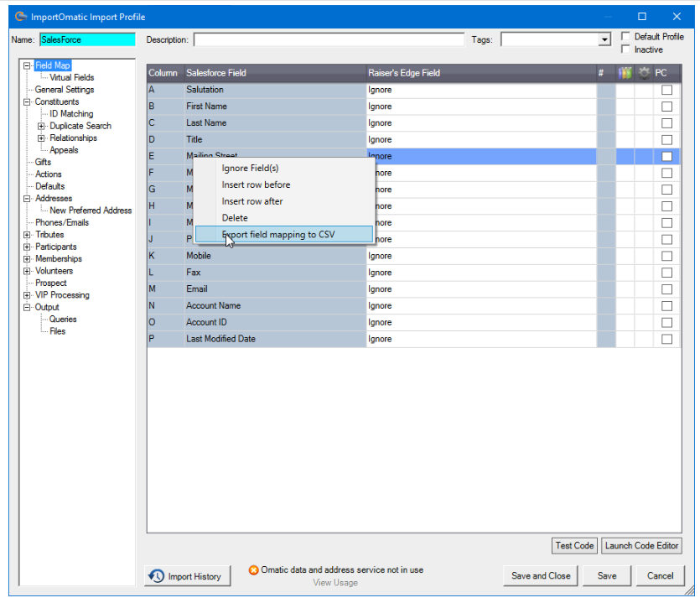Click the # column header in the grid

pyautogui.click(x=600, y=73)
